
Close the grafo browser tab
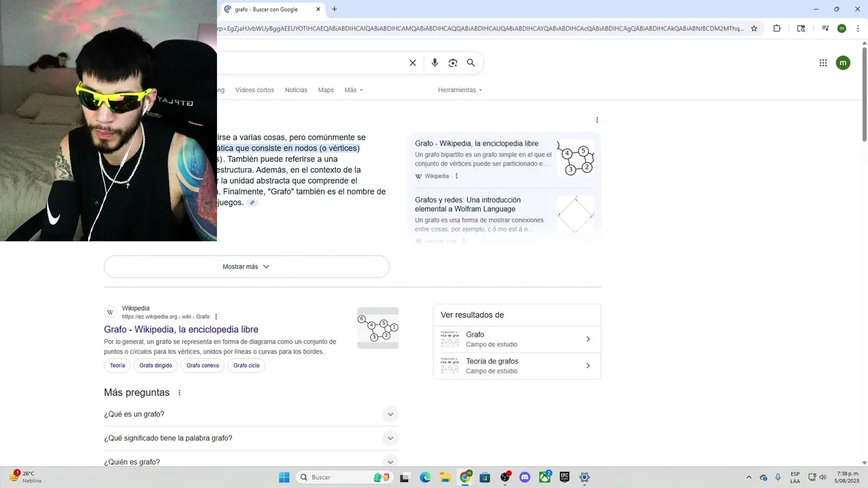tap(319, 9)
